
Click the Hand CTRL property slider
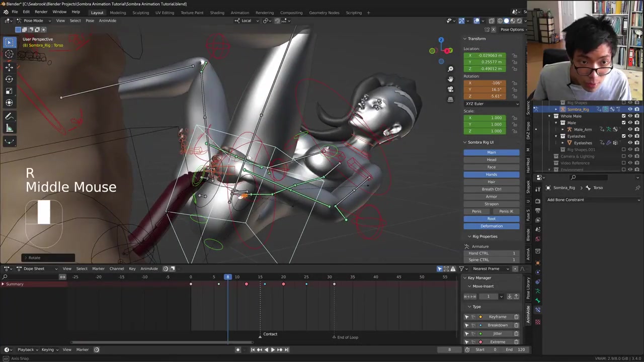(x=492, y=253)
